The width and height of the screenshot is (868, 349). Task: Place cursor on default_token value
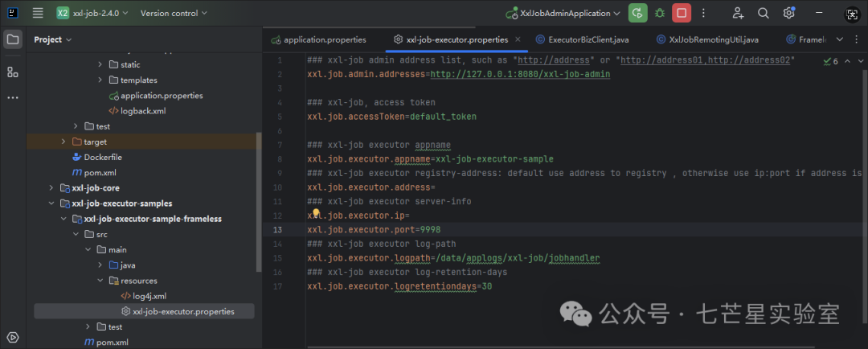(x=443, y=117)
